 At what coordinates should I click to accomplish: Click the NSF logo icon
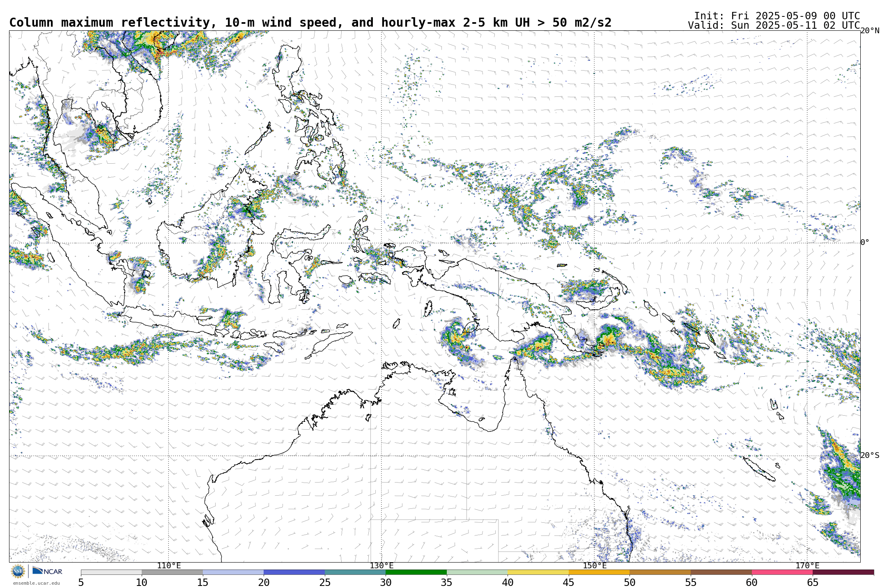click(x=18, y=571)
